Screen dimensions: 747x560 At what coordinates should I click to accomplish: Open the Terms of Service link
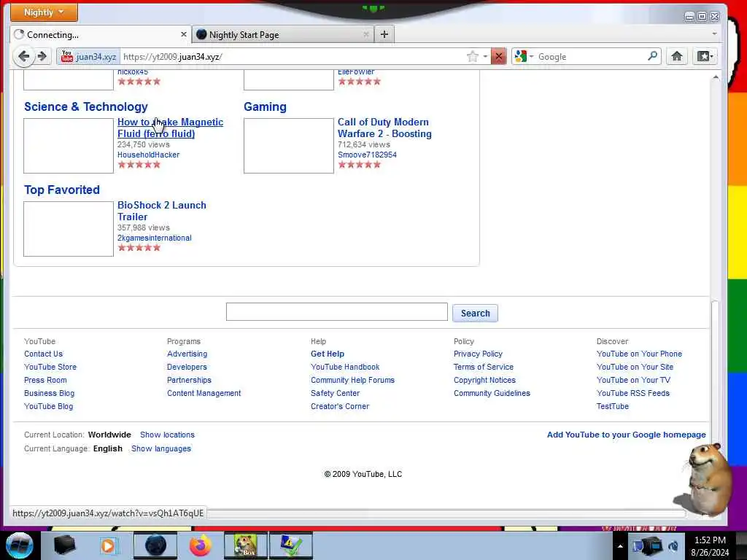click(x=484, y=367)
